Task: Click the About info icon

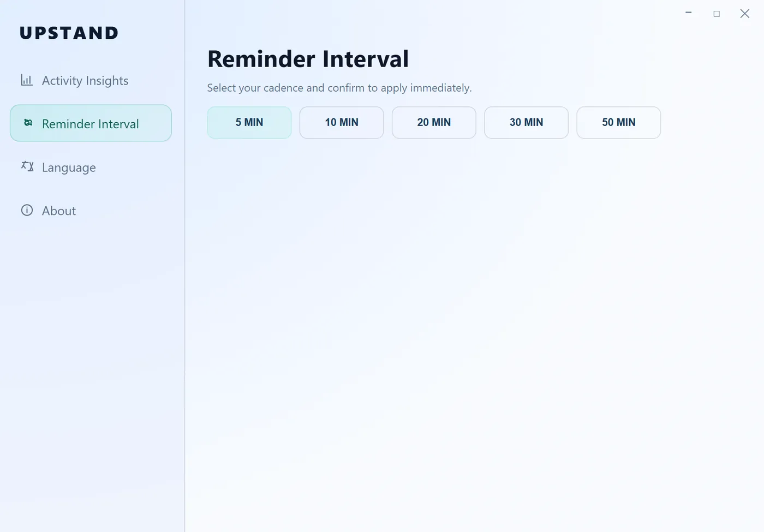Action: [x=27, y=210]
